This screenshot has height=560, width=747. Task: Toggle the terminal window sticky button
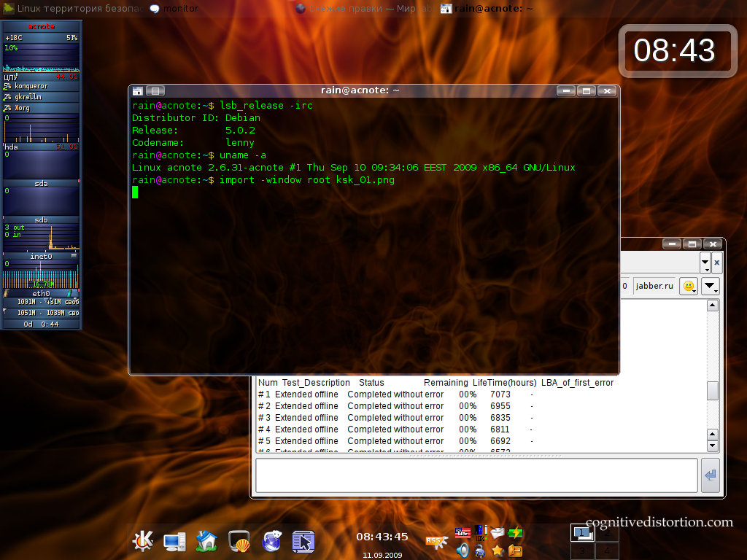point(155,90)
